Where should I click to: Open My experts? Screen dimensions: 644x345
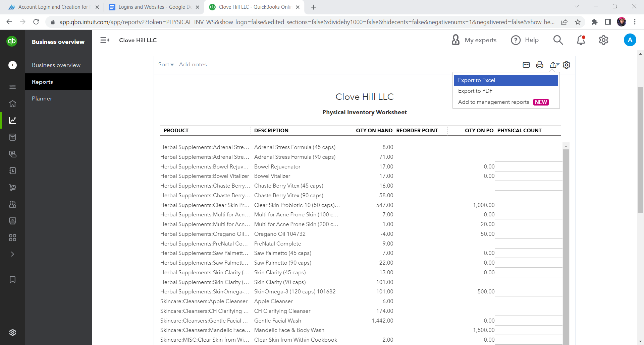(474, 40)
